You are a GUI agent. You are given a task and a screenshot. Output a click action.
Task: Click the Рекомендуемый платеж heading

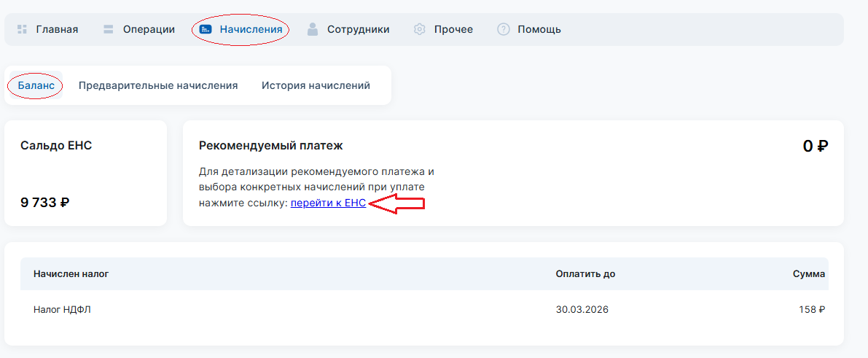[x=270, y=146]
